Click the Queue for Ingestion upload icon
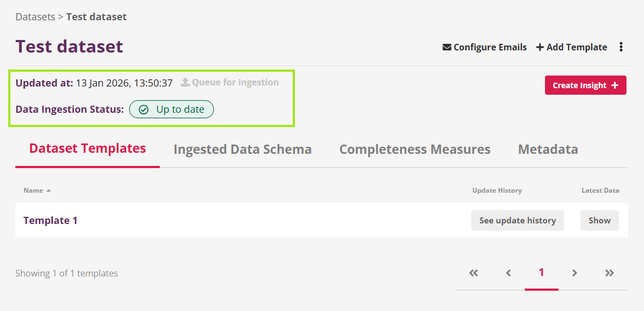 pyautogui.click(x=185, y=82)
